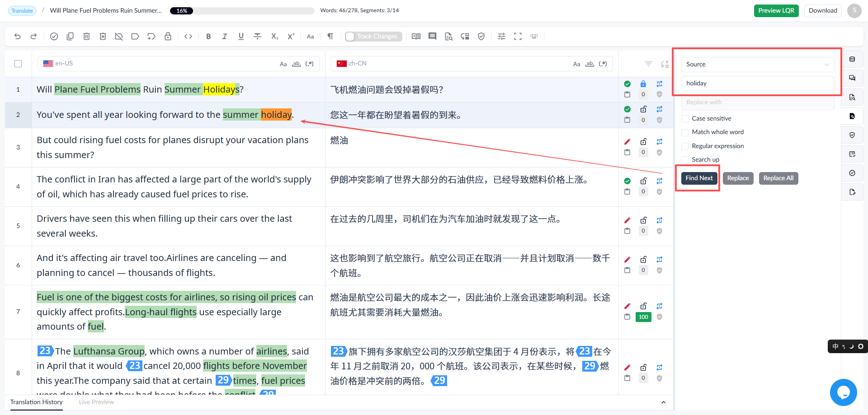The height and width of the screenshot is (415, 868).
Task: Enable Match whole word option
Action: pyautogui.click(x=685, y=132)
